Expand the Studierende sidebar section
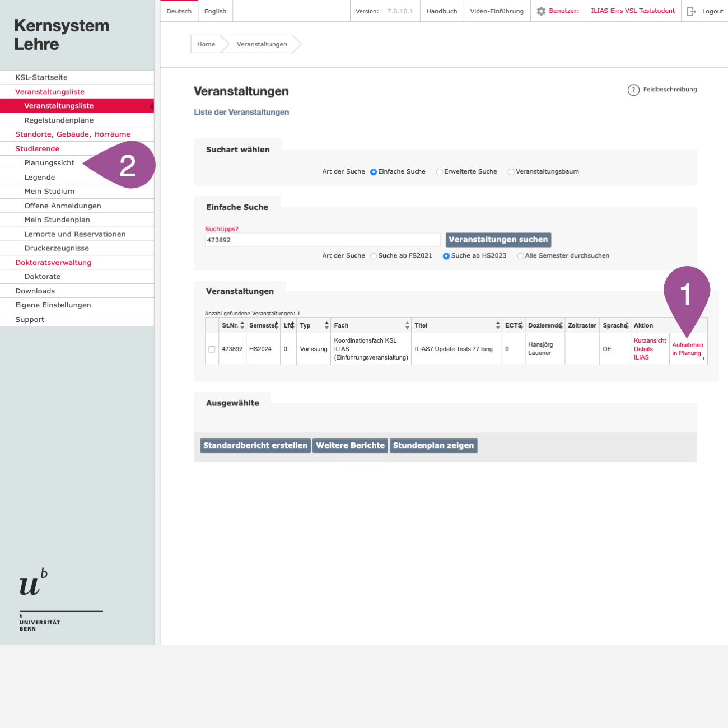This screenshot has height=728, width=728. (38, 149)
